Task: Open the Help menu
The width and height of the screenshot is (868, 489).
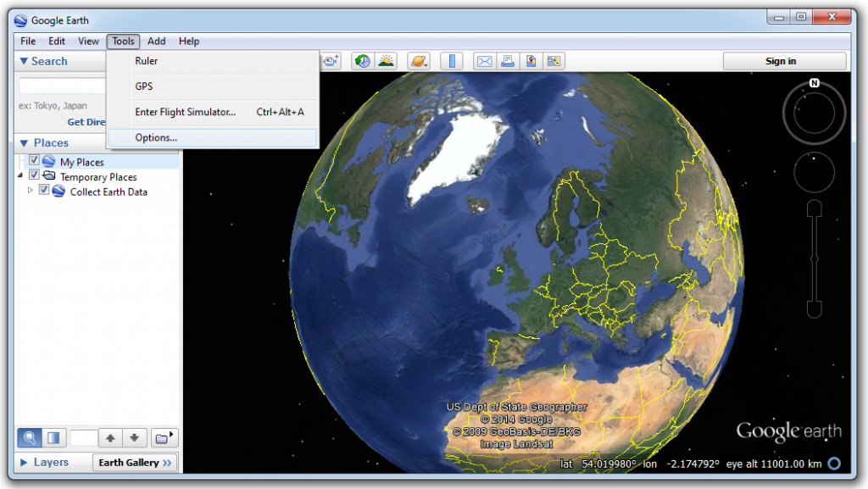Action: 189,42
